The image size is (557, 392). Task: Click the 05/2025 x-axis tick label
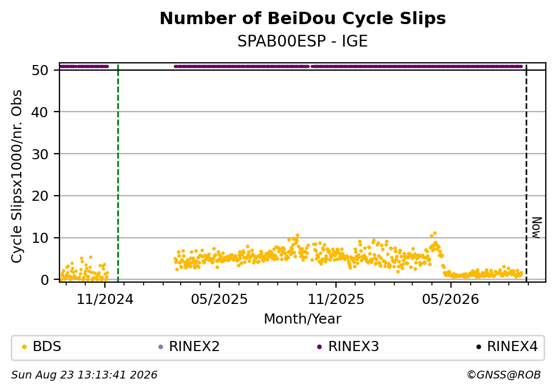click(x=219, y=299)
